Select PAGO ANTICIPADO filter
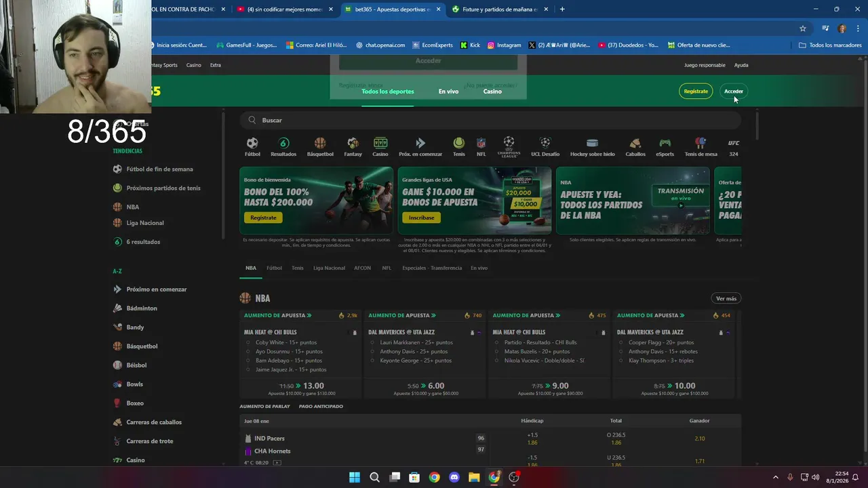The image size is (868, 488). click(321, 406)
